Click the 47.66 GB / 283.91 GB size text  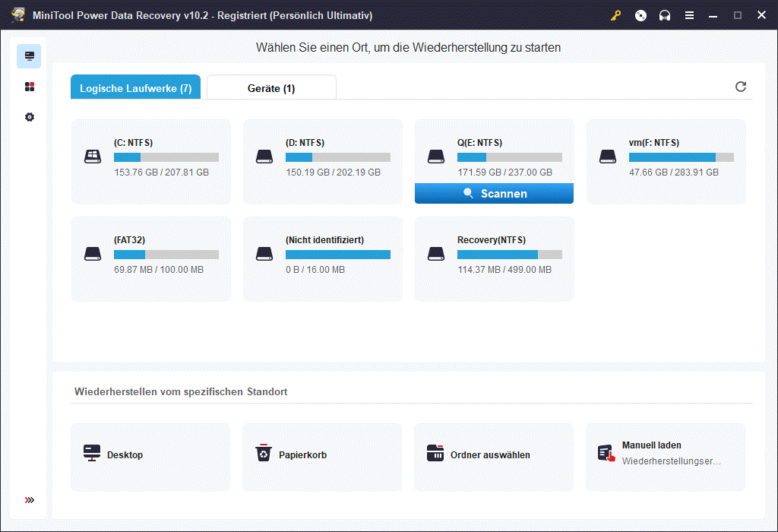(674, 173)
